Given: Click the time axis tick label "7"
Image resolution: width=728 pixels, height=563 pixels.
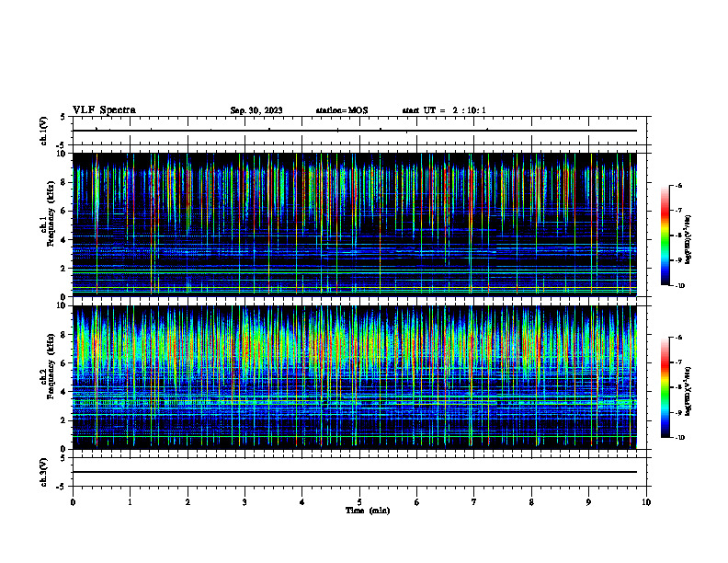Looking at the screenshot, I should [x=474, y=502].
